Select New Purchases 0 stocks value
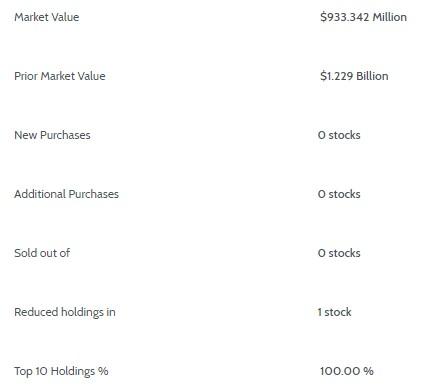Image resolution: width=435 pixels, height=389 pixels. point(339,135)
